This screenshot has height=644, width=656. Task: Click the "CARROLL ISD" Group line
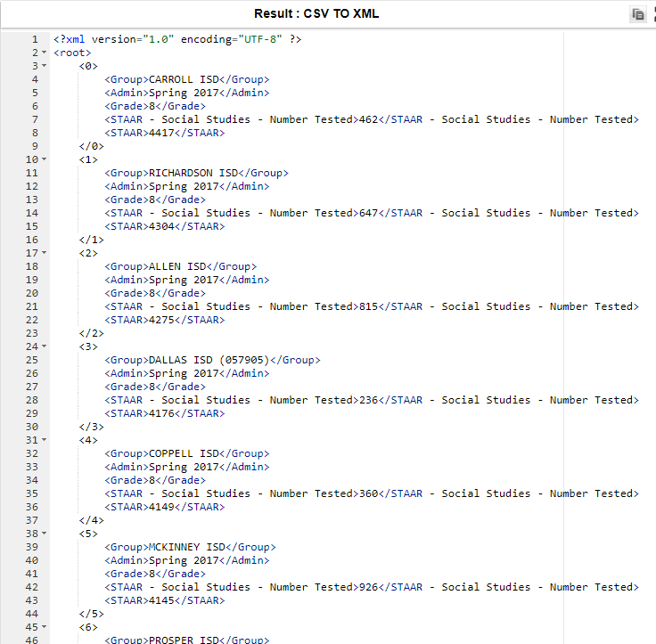click(186, 79)
